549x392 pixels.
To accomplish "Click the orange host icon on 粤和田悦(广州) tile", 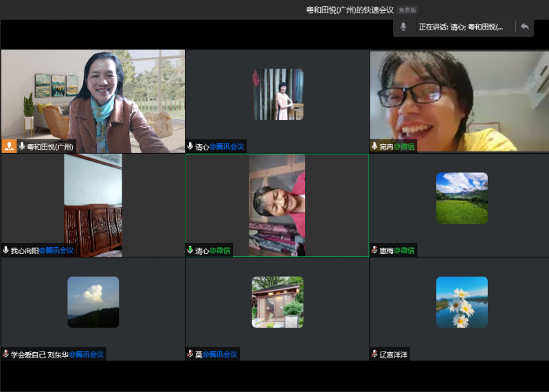I will pos(9,146).
